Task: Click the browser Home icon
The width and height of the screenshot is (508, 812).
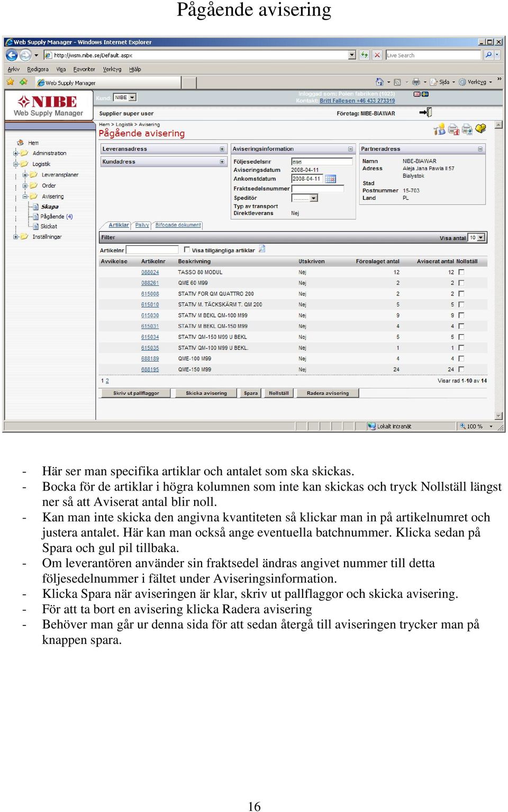Action: (x=379, y=82)
